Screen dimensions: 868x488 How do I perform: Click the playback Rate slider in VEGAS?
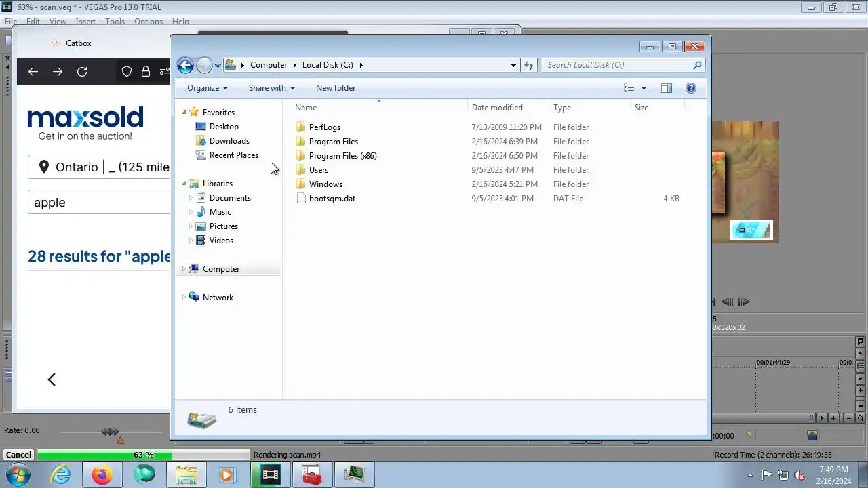pos(110,432)
